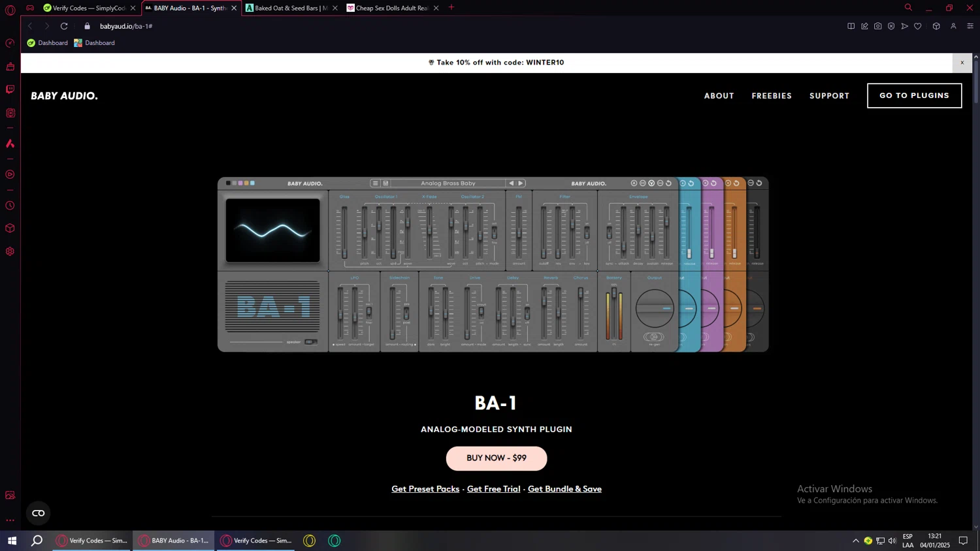The width and height of the screenshot is (980, 551).
Task: Click the BUY NOW - $99 button
Action: (x=497, y=458)
